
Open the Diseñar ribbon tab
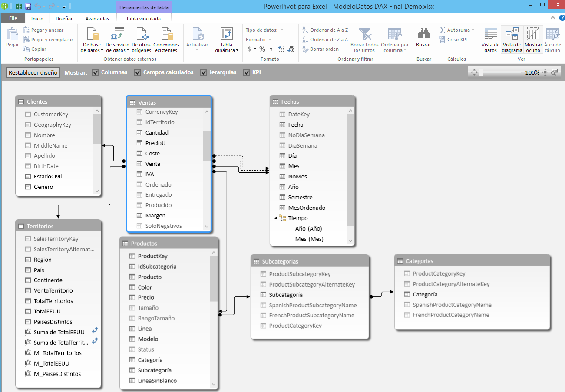pyautogui.click(x=64, y=19)
